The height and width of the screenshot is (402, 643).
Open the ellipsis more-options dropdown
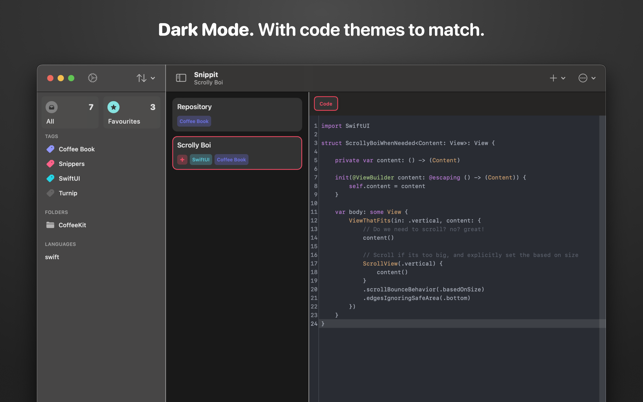point(587,78)
